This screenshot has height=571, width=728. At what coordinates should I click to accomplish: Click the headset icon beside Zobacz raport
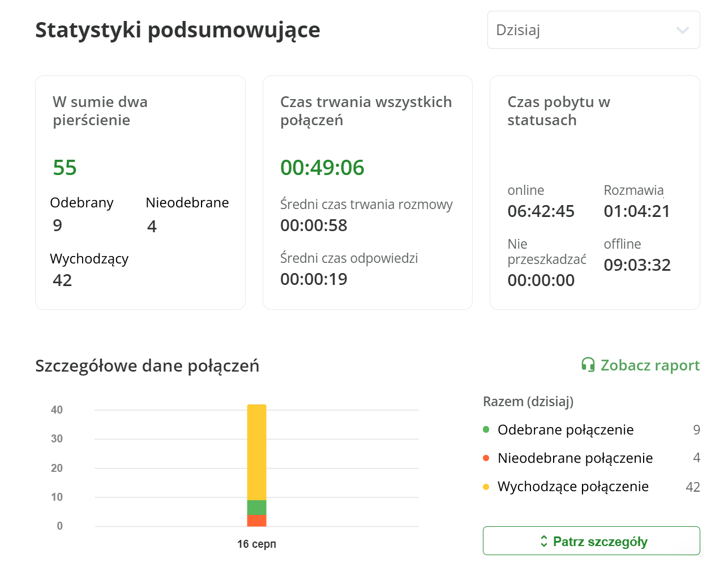tap(589, 365)
